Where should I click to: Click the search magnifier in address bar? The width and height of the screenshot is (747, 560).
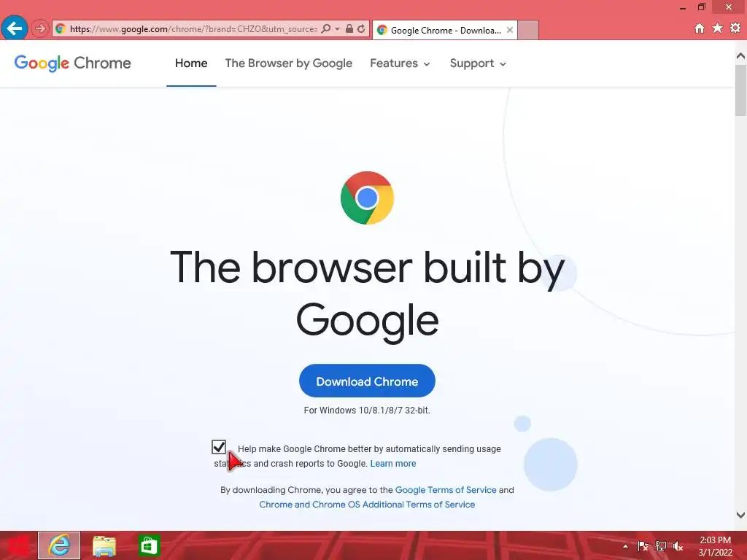coord(325,28)
